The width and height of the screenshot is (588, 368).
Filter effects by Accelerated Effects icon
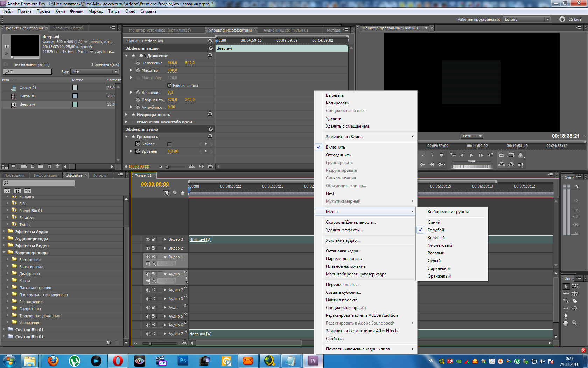point(7,191)
